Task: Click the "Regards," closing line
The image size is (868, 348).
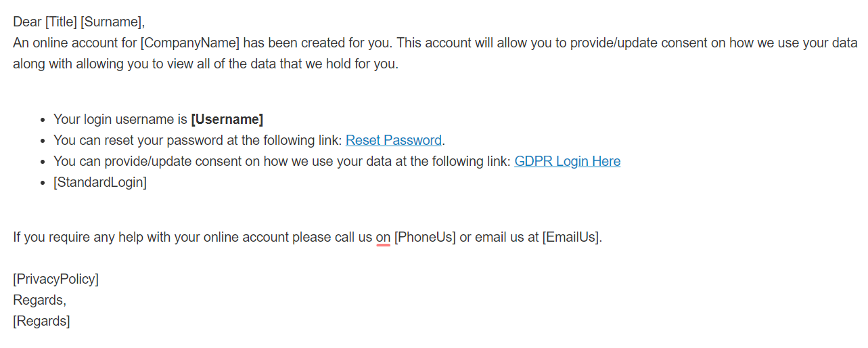Action: pos(39,300)
